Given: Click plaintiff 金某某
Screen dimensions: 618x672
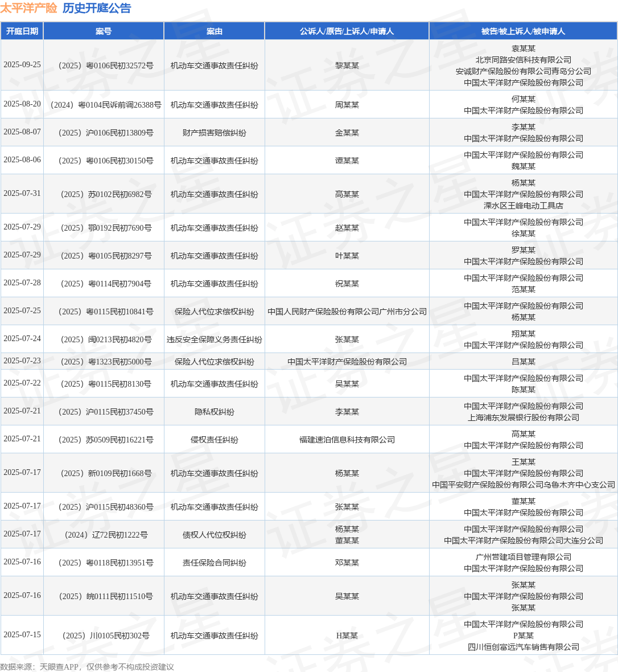Looking at the screenshot, I should point(347,133).
